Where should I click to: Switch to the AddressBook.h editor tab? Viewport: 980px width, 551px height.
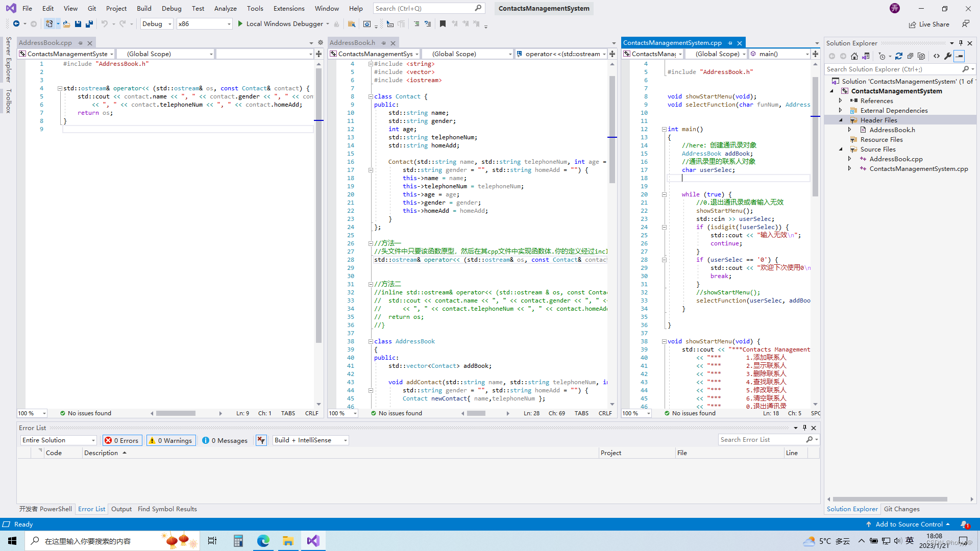(353, 43)
